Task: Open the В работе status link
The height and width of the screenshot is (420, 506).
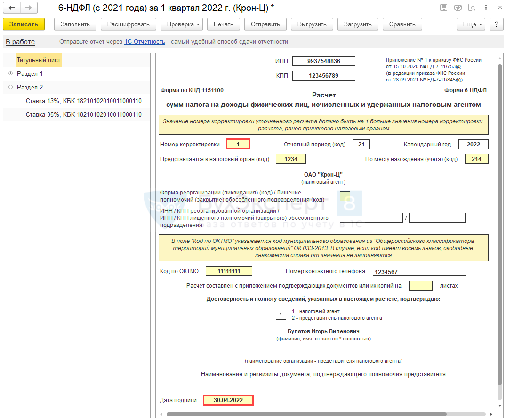Action: click(x=20, y=42)
